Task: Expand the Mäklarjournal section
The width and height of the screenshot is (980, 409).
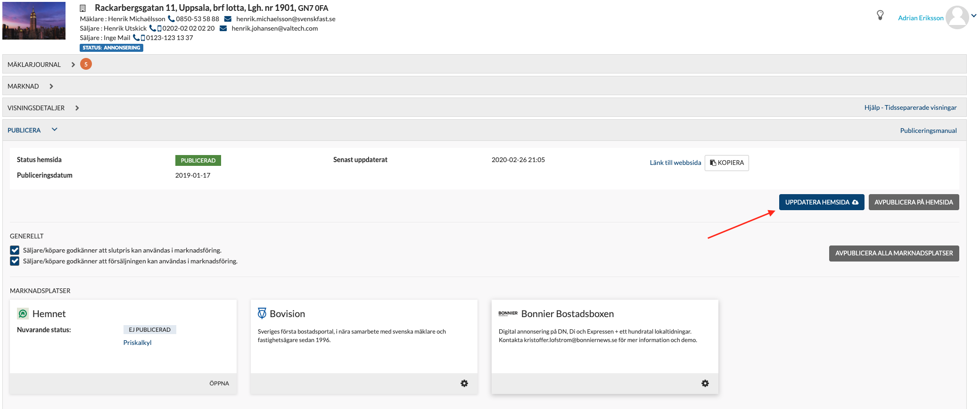Action: [x=73, y=65]
